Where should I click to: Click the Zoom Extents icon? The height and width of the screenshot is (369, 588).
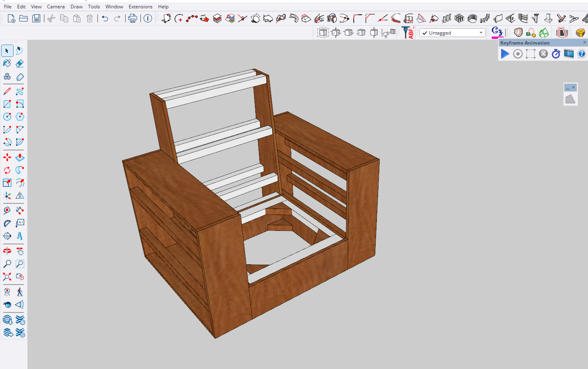[x=7, y=277]
